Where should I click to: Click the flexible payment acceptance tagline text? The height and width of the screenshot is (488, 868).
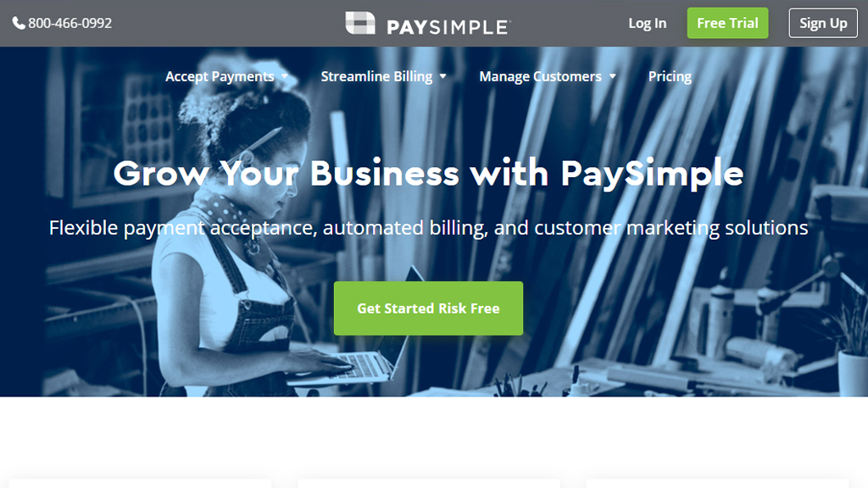point(428,228)
